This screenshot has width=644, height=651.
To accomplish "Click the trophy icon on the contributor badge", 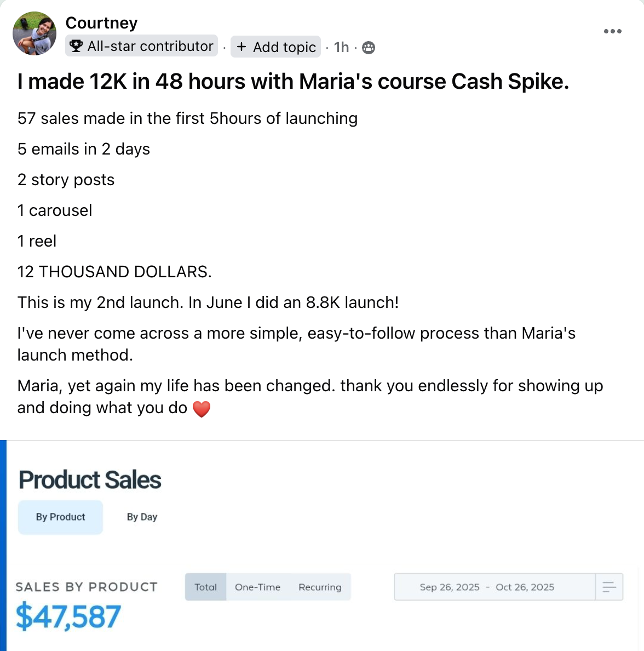I will point(77,46).
